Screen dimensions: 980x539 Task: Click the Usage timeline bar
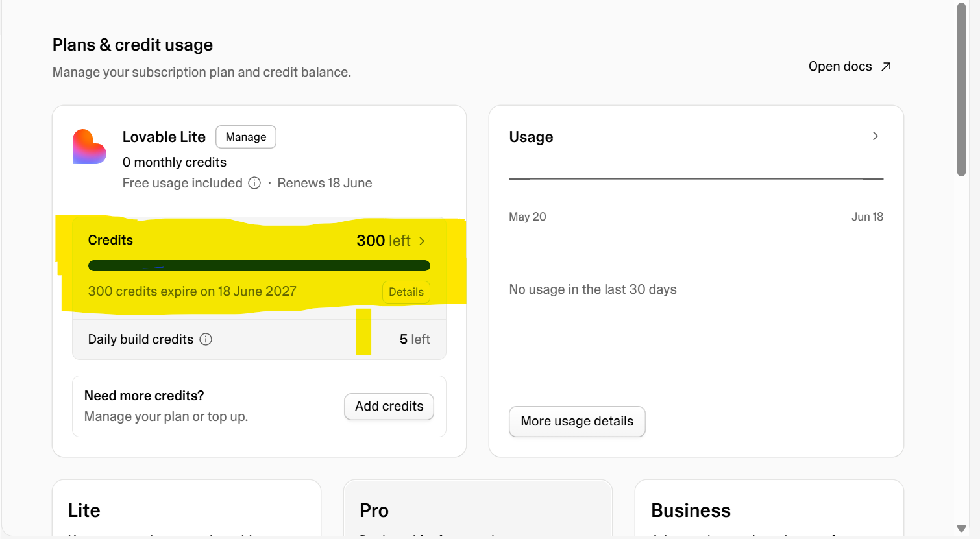(696, 178)
